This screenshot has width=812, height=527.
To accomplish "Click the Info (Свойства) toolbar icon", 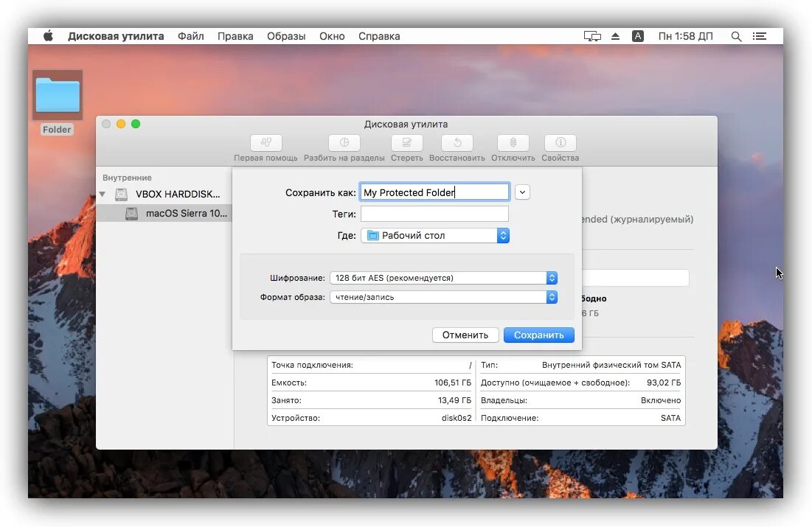I will pyautogui.click(x=560, y=142).
